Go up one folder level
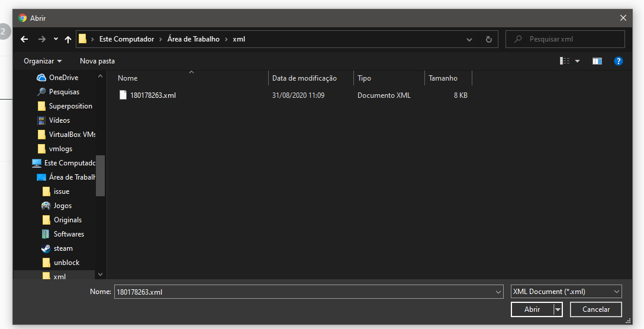The height and width of the screenshot is (329, 644). (x=68, y=39)
